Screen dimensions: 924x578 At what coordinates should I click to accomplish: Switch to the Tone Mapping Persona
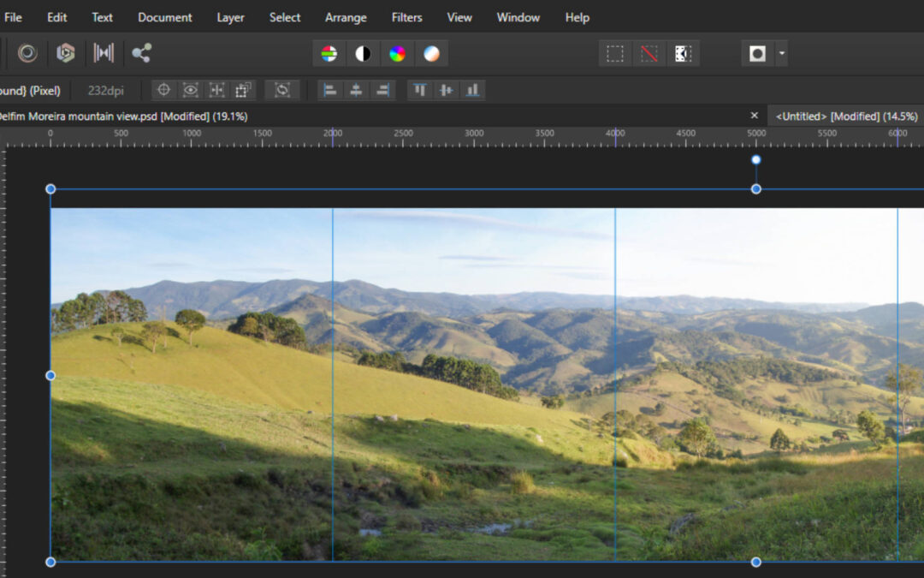tap(104, 53)
